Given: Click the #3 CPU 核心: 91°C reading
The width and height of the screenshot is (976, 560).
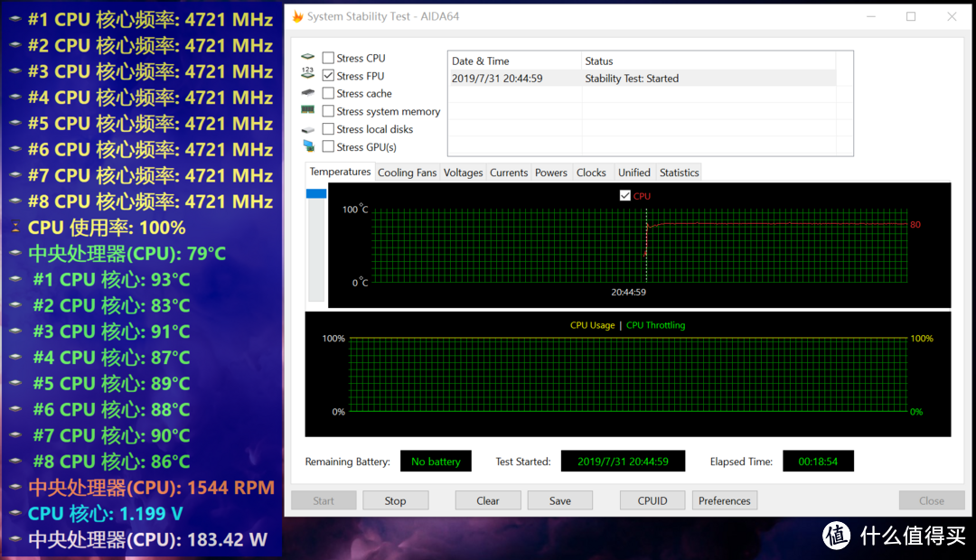Looking at the screenshot, I should 111,331.
